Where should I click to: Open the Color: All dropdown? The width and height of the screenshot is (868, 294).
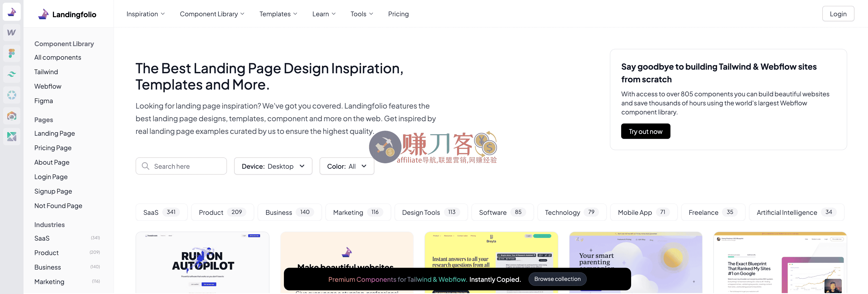coord(347,166)
